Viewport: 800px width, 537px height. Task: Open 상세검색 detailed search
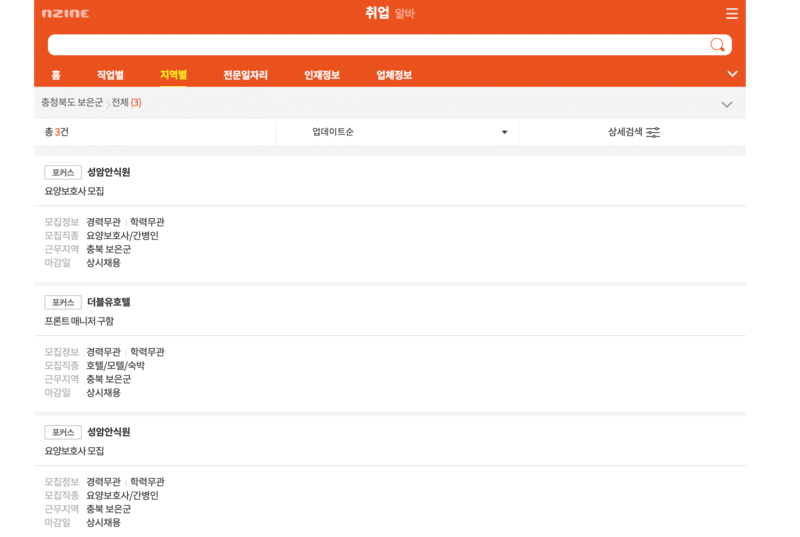point(633,132)
